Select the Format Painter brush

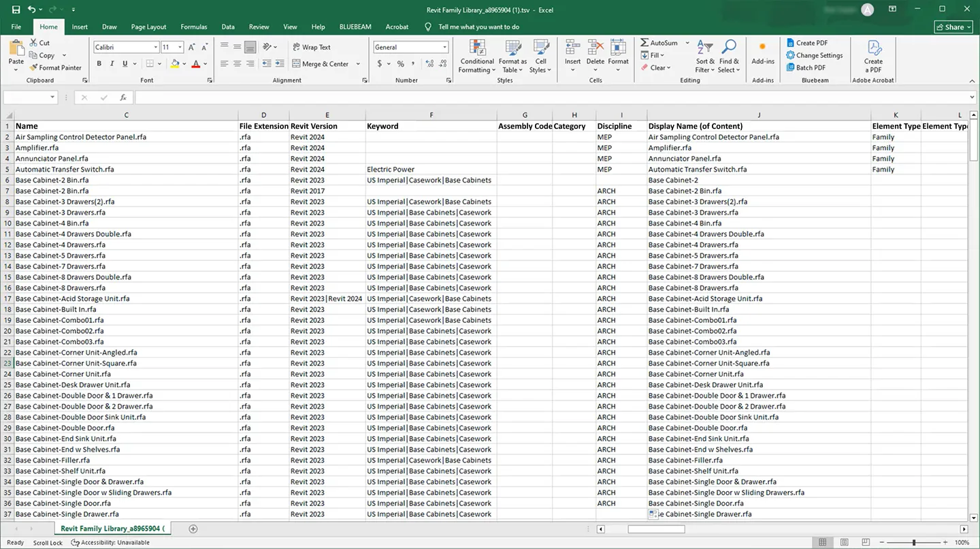[x=55, y=67]
